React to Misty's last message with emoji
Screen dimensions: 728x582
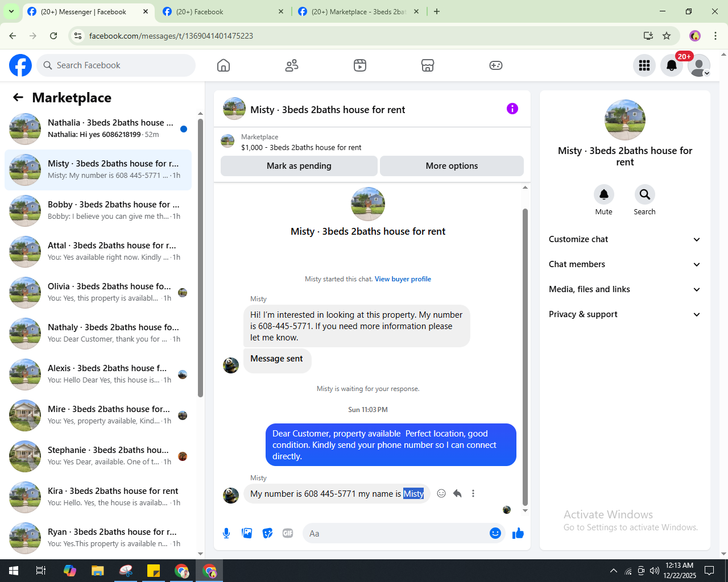(441, 493)
